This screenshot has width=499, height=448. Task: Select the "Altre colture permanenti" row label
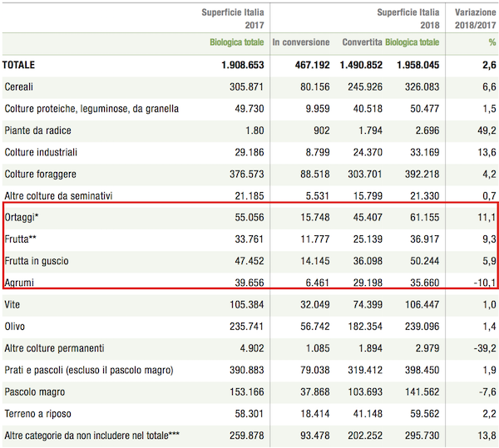coord(57,347)
